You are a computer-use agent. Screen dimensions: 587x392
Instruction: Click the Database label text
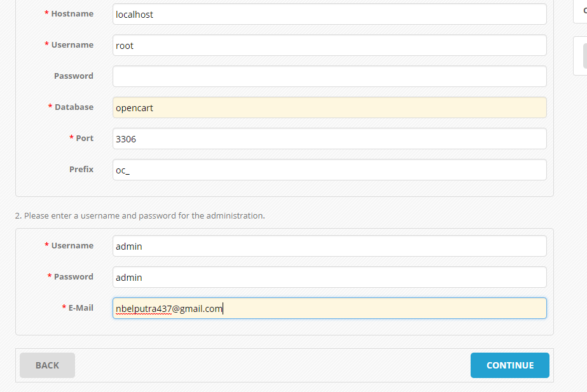(74, 107)
